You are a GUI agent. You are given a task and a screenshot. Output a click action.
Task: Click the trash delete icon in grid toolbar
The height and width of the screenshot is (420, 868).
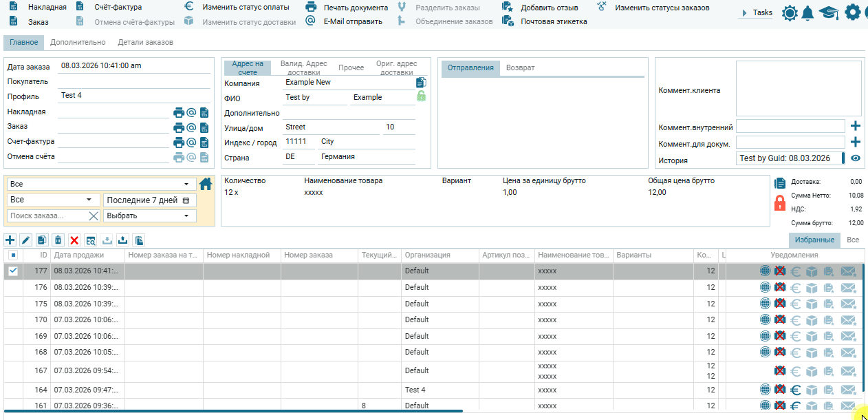[x=58, y=240]
